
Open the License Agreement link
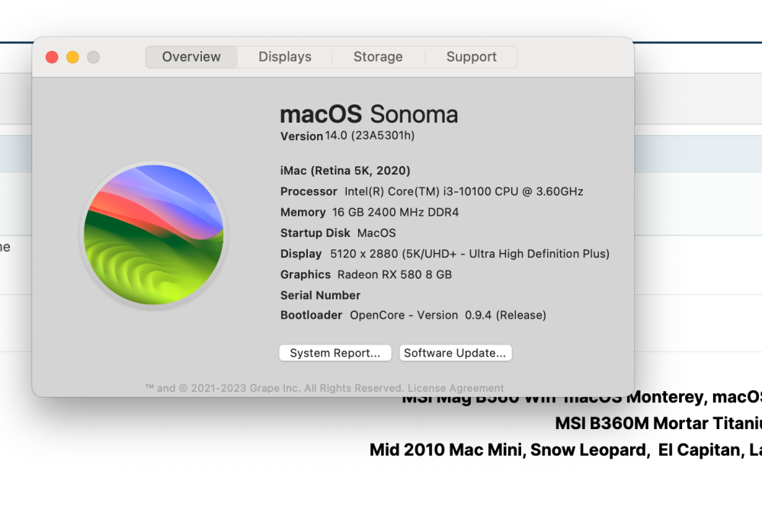[x=456, y=388]
